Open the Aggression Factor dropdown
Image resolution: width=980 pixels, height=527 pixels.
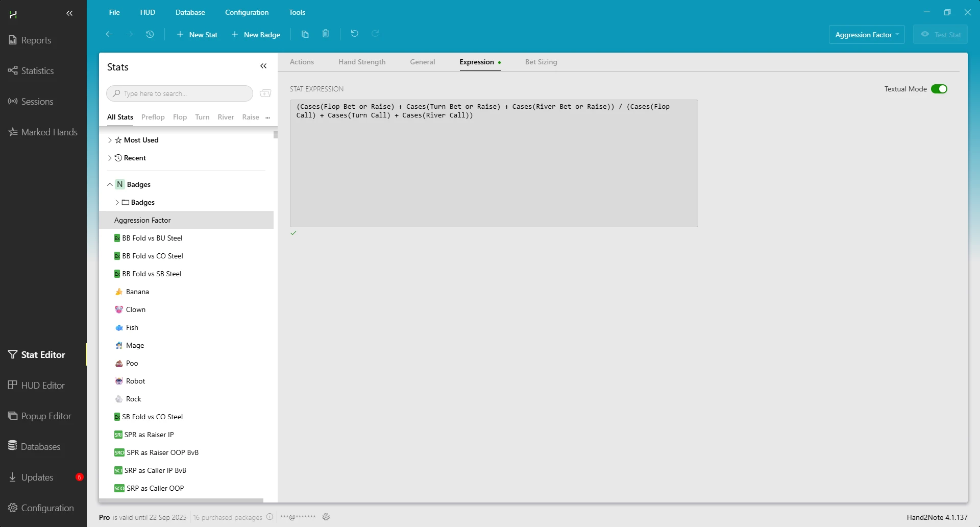866,35
